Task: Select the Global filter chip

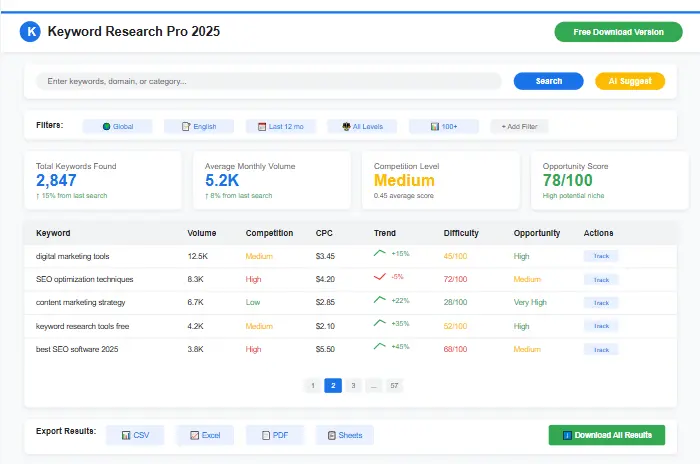Action: (x=117, y=127)
